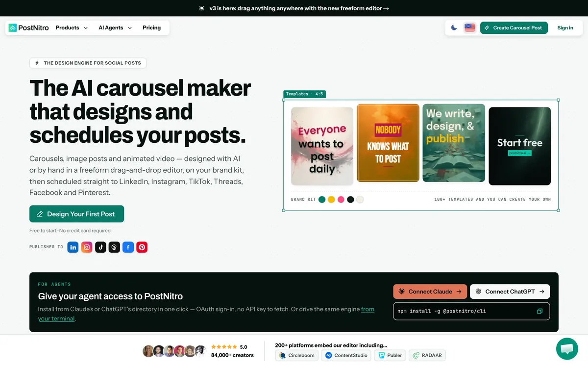Click '100+ templates and you can create your own' text

click(492, 200)
